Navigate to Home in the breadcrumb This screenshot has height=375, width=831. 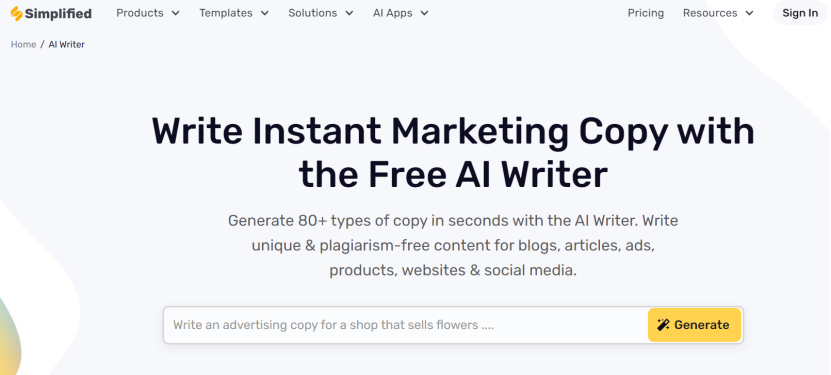[23, 44]
